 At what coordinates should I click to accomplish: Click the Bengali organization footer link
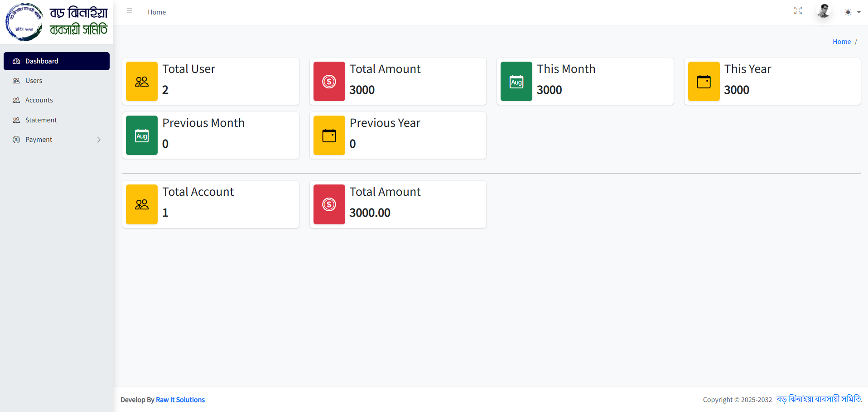point(819,399)
